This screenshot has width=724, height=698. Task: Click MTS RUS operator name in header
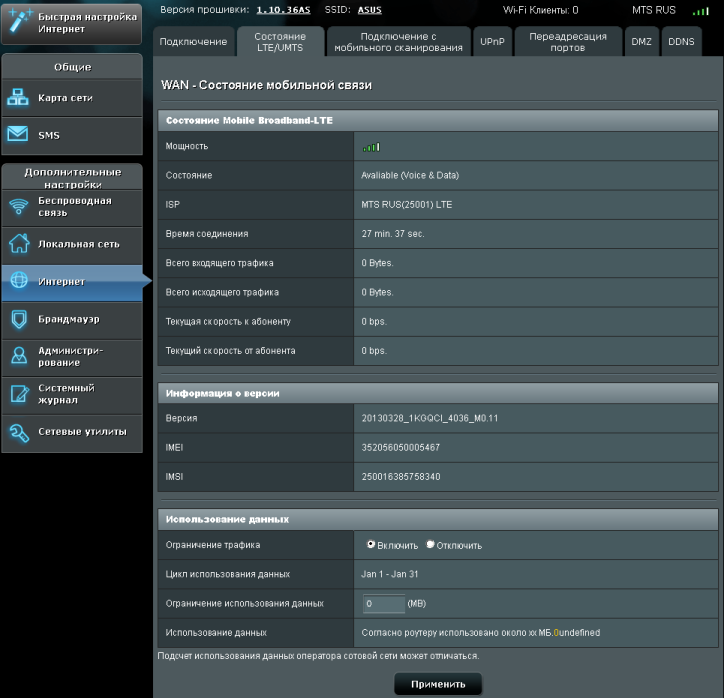pos(654,10)
